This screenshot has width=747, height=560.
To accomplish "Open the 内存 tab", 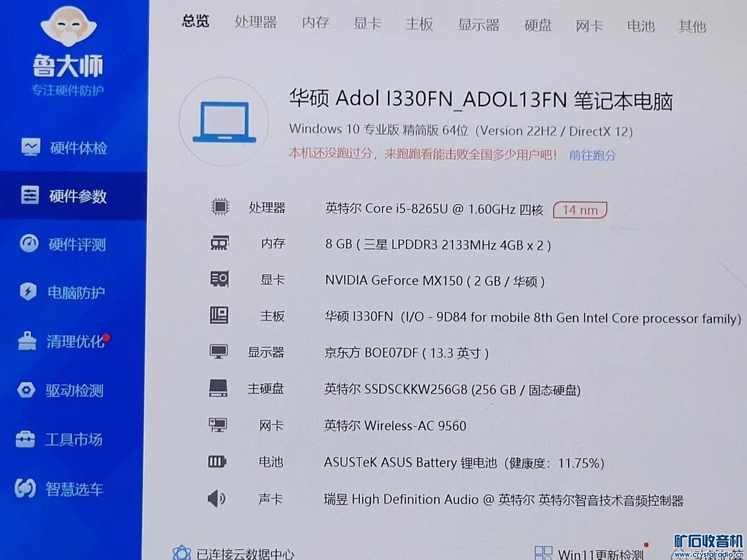I will coord(316,22).
